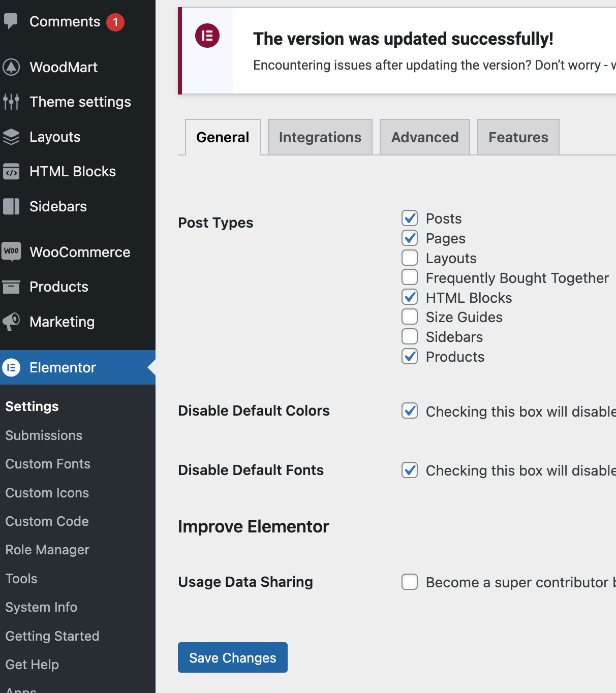Open the Custom Fonts submenu item

click(48, 464)
